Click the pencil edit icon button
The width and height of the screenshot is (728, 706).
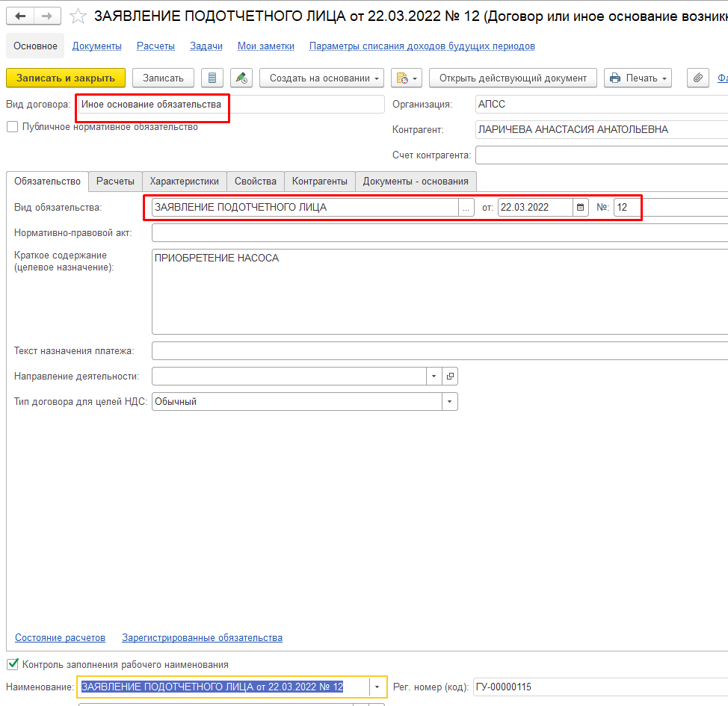241,78
